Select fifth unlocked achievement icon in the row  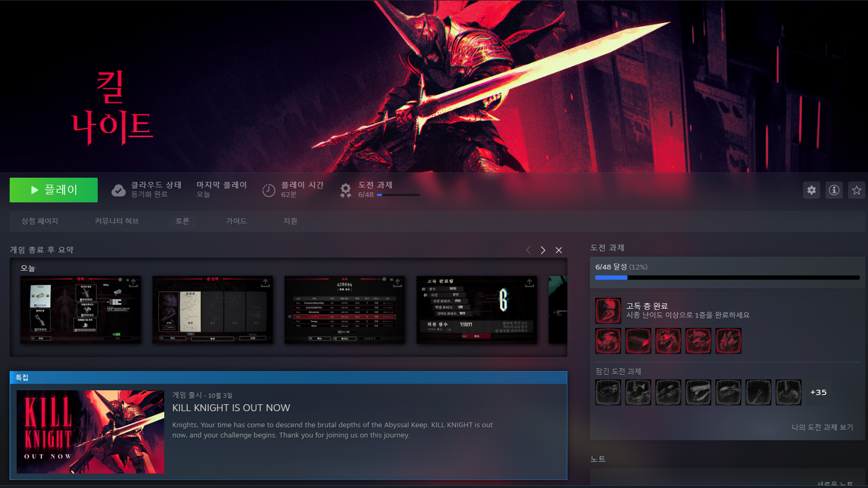(728, 341)
